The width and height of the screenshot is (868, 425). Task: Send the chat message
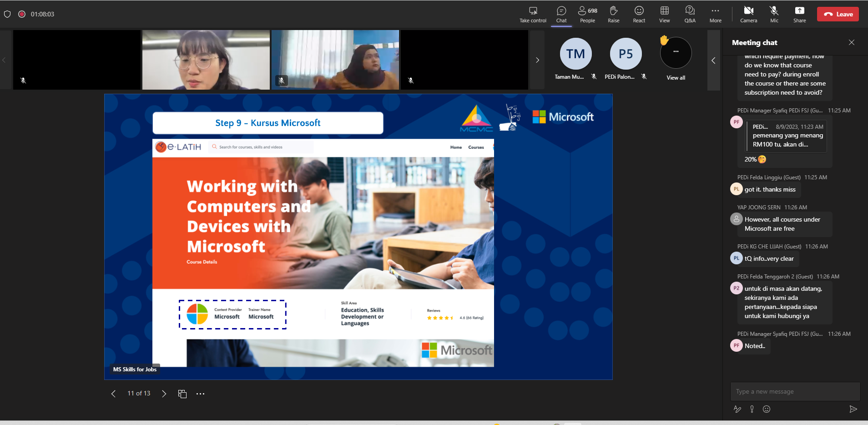pos(853,409)
